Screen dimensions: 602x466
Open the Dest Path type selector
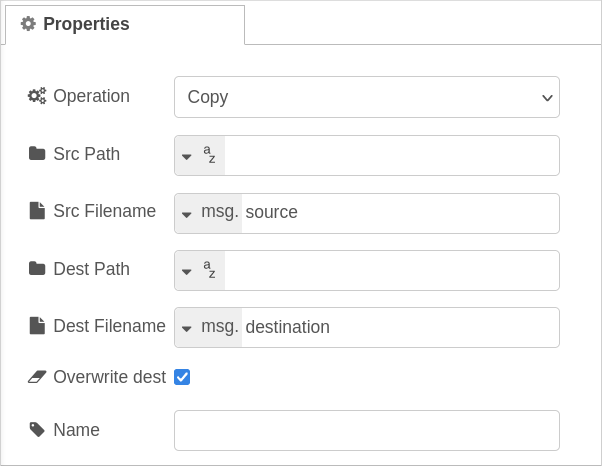pyautogui.click(x=200, y=271)
